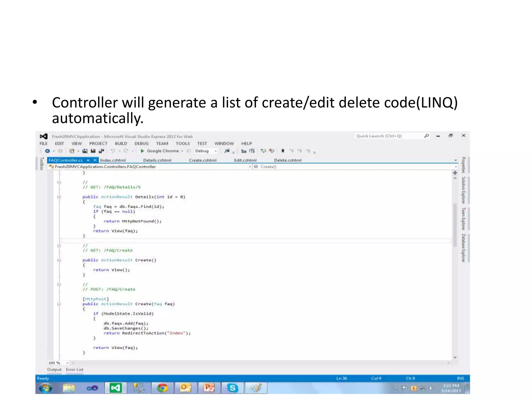
Task: Pin the FAQController.cs tab
Action: (x=88, y=160)
